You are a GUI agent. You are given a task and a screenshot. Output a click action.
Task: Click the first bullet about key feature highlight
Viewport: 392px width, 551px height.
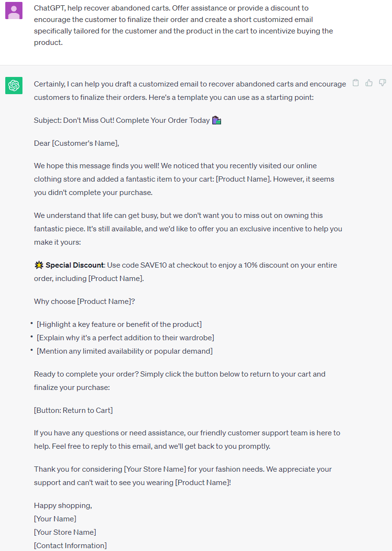tap(119, 324)
